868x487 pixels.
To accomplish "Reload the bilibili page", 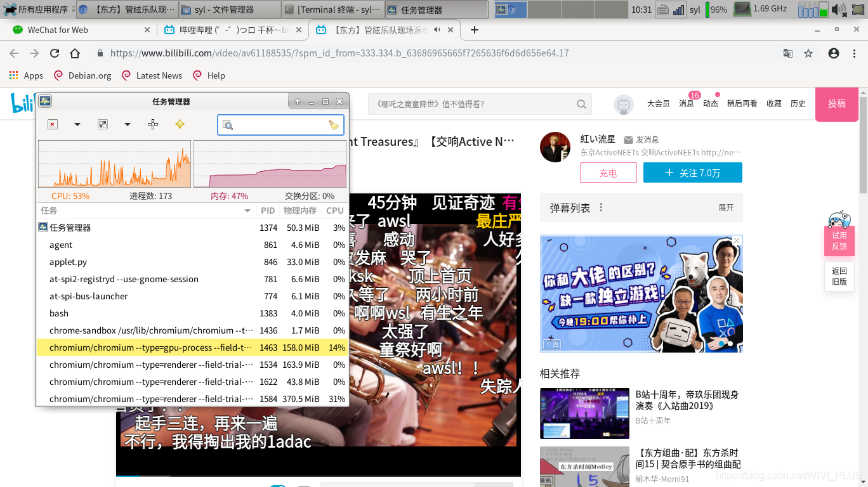I will point(55,53).
